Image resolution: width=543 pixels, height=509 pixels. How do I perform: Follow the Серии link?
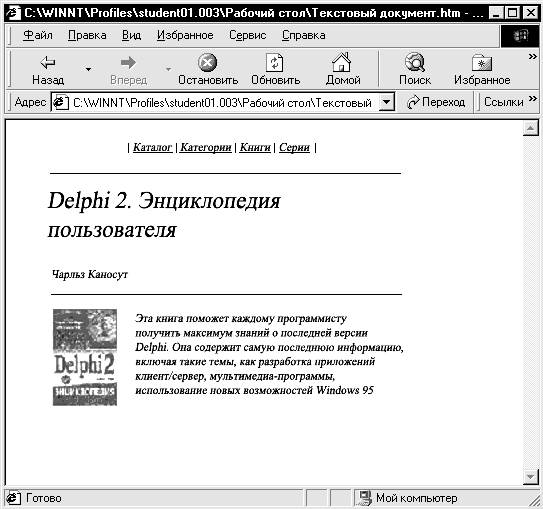click(x=294, y=148)
